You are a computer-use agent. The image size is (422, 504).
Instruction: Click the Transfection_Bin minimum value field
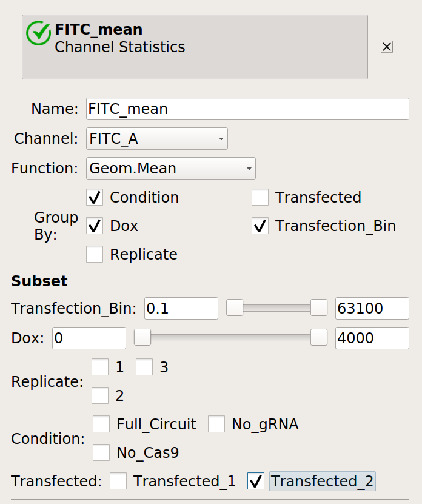tap(181, 308)
